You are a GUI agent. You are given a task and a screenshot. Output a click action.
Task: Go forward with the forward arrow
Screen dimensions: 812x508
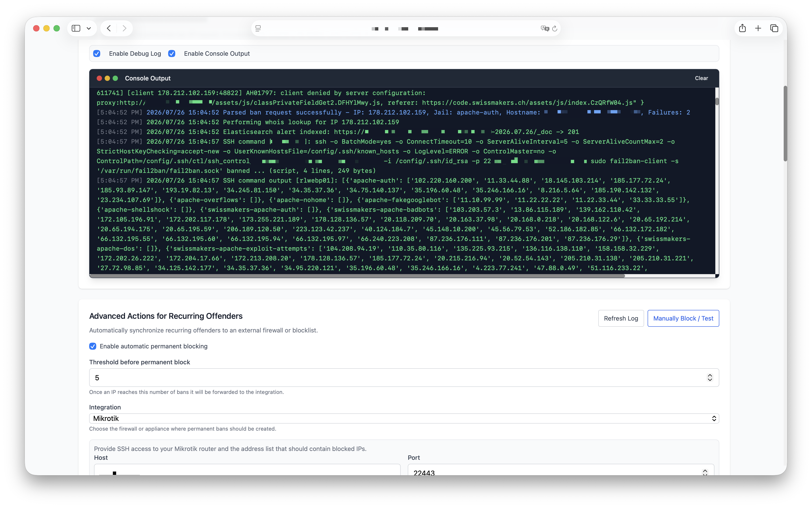124,28
